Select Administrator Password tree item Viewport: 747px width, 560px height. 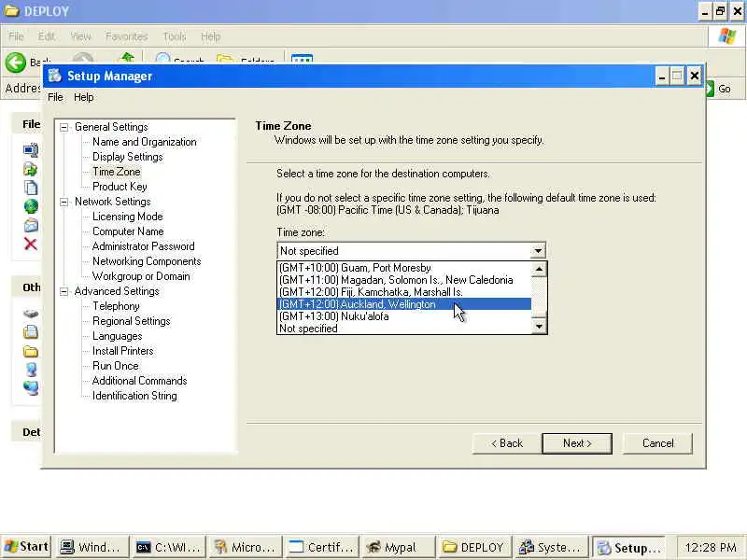144,246
